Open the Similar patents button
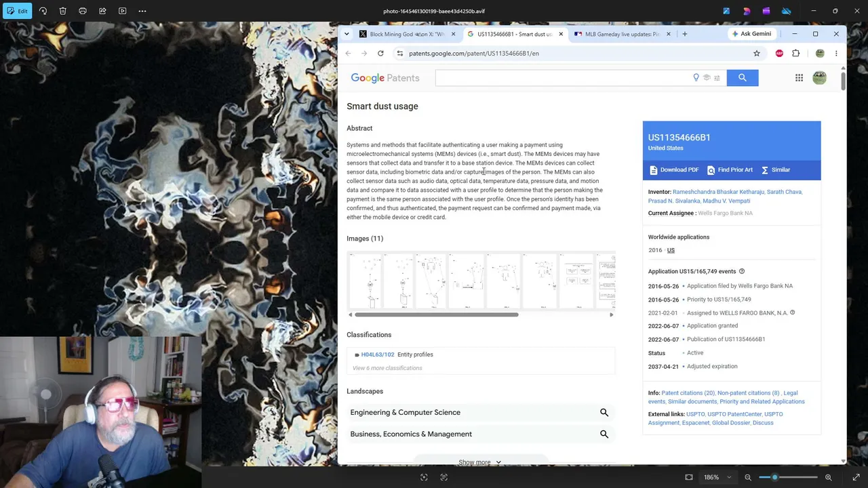The height and width of the screenshot is (488, 868). coord(776,170)
